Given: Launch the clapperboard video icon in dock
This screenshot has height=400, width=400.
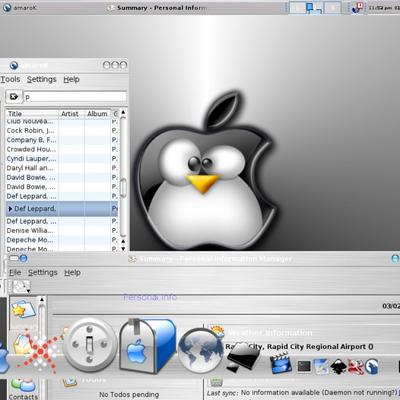Looking at the screenshot, I should click(281, 363).
